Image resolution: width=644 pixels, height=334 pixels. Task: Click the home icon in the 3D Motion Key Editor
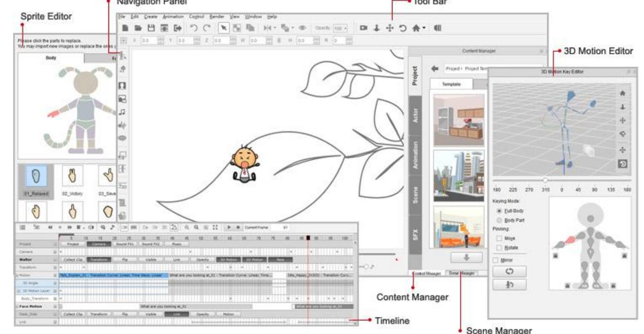[624, 94]
